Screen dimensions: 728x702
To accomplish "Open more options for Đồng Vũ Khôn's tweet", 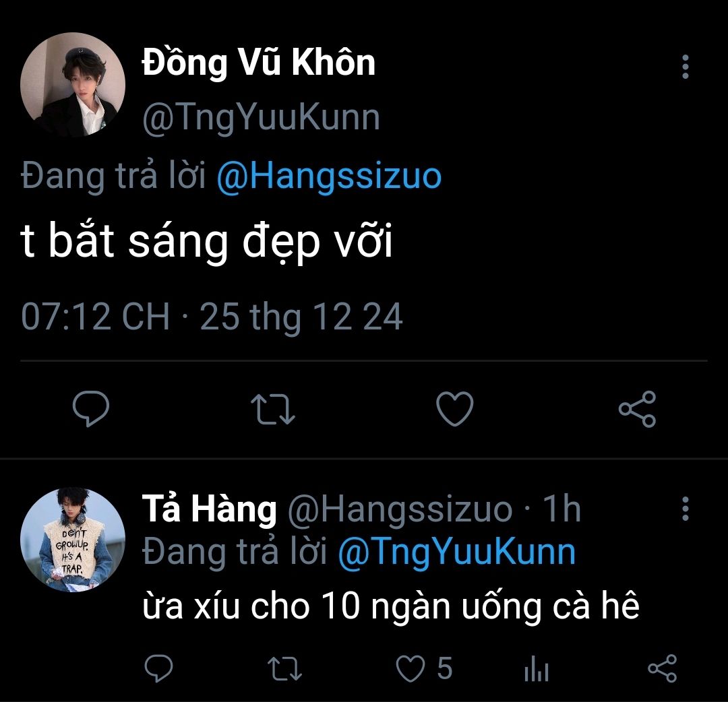I will click(x=686, y=67).
